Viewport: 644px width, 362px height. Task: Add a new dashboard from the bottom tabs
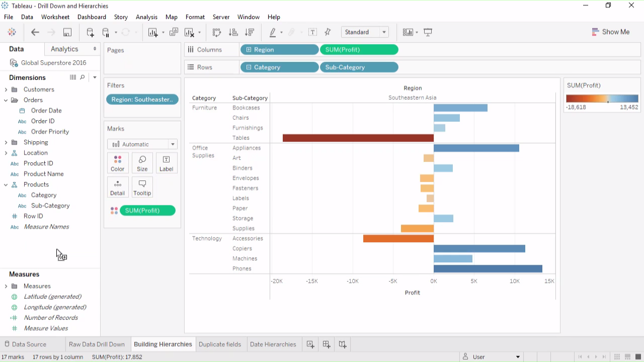[x=327, y=344]
